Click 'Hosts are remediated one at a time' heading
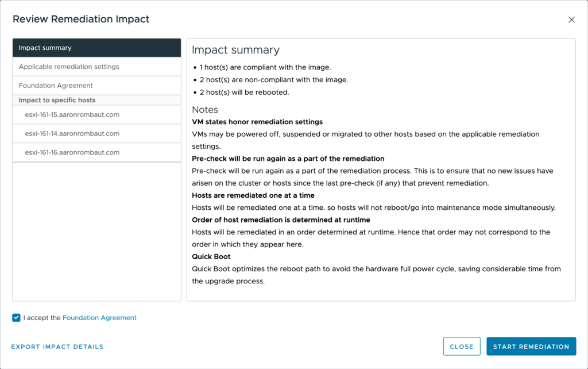This screenshot has width=588, height=369. coord(253,195)
